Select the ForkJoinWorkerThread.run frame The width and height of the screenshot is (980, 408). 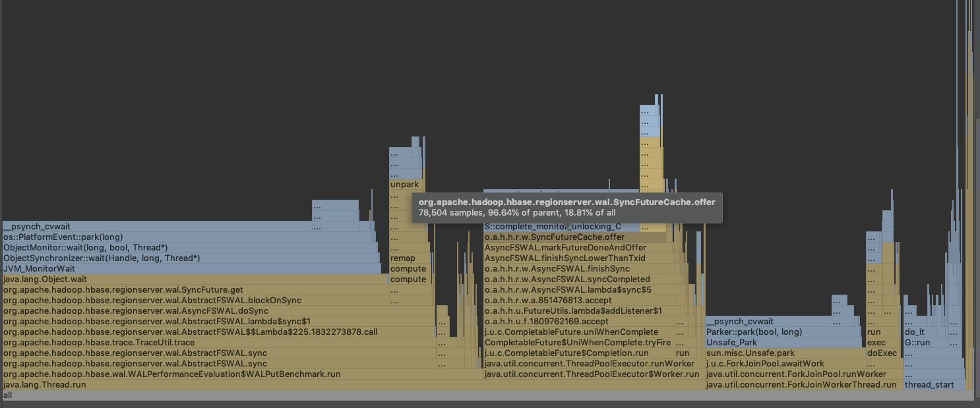pos(803,384)
